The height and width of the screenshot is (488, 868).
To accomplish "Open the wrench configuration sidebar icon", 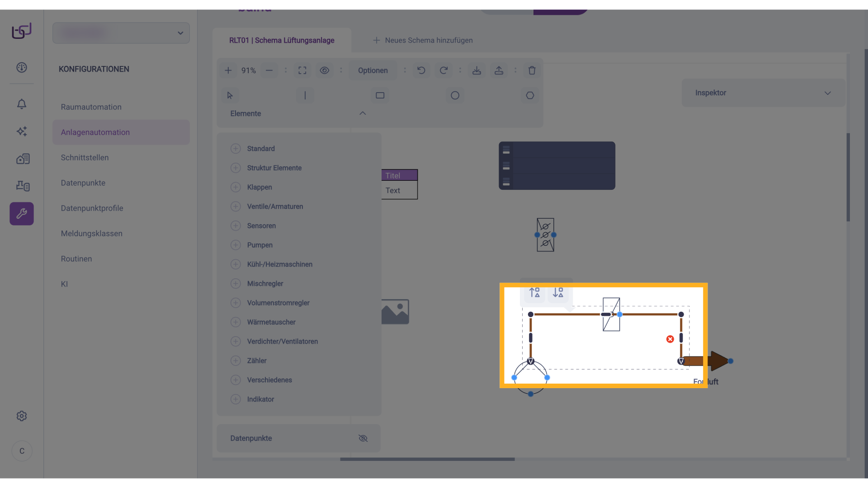I will pos(22,214).
